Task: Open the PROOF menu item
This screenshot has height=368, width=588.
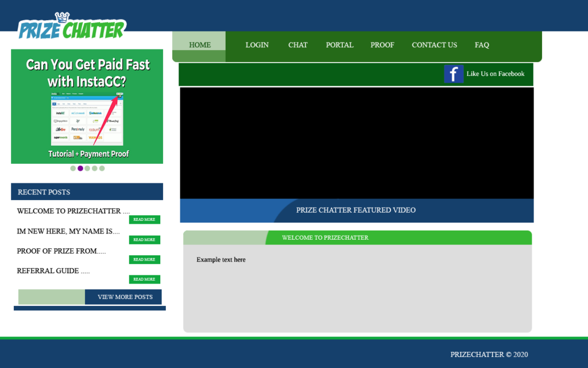Action: click(x=382, y=45)
